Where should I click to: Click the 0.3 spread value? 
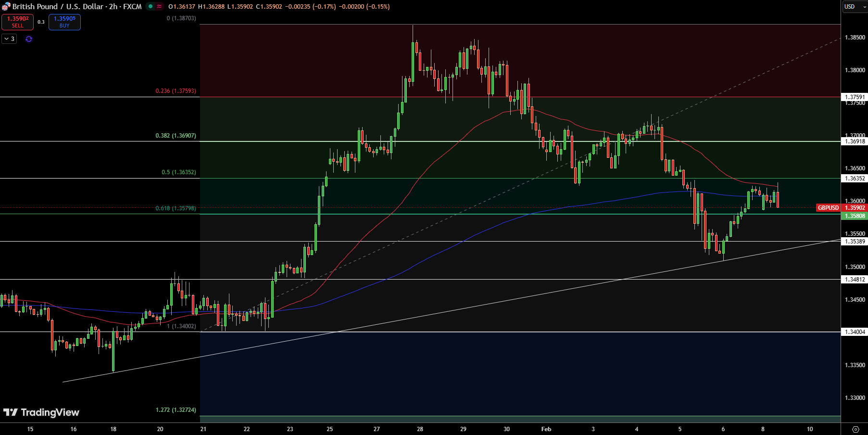point(41,22)
